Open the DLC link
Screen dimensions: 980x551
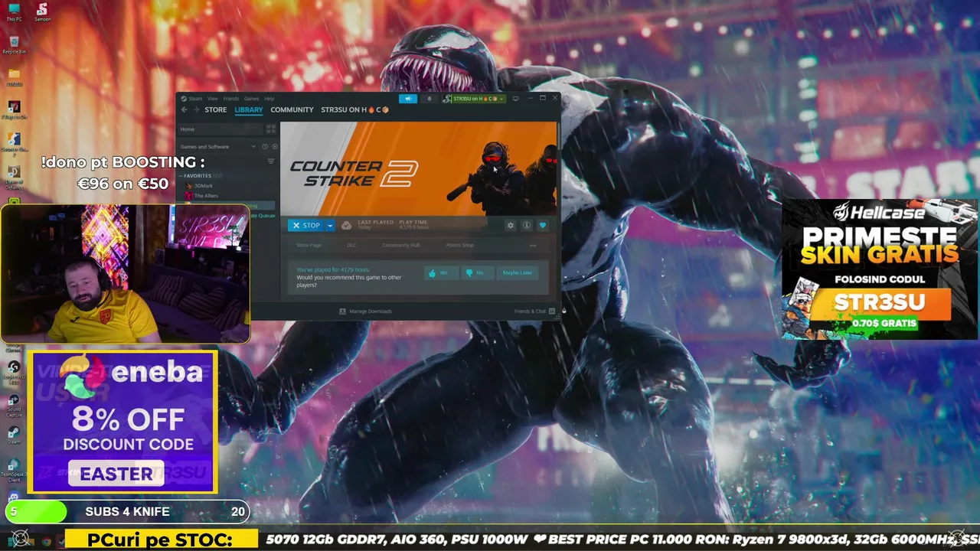point(351,245)
